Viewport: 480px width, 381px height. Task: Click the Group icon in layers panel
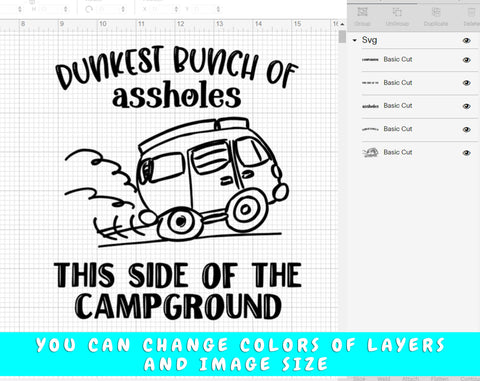pos(362,12)
